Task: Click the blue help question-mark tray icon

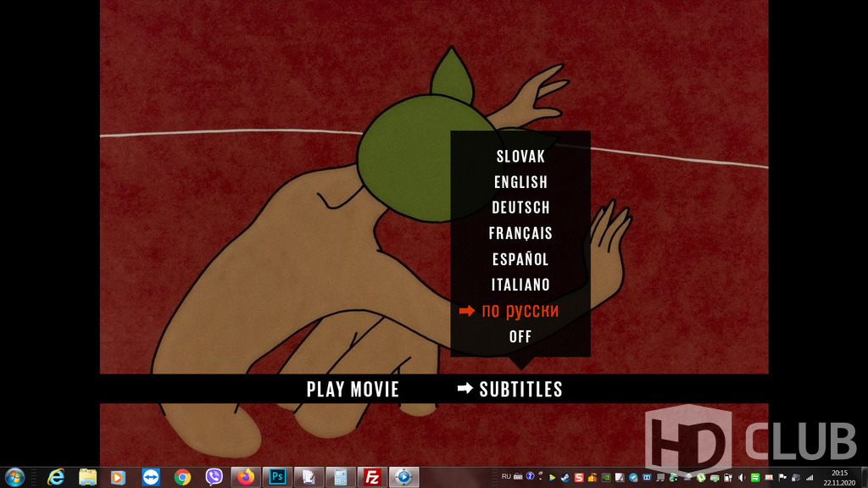Action: click(x=531, y=476)
